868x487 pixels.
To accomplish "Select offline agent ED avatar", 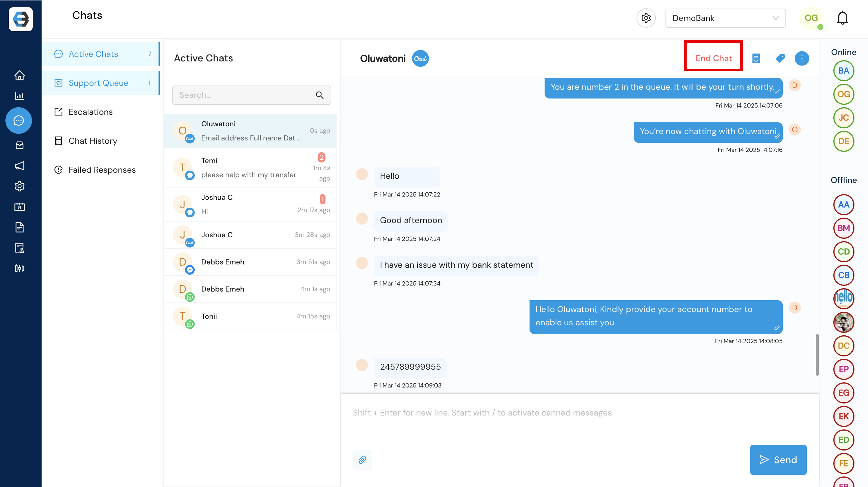I will pyautogui.click(x=843, y=440).
